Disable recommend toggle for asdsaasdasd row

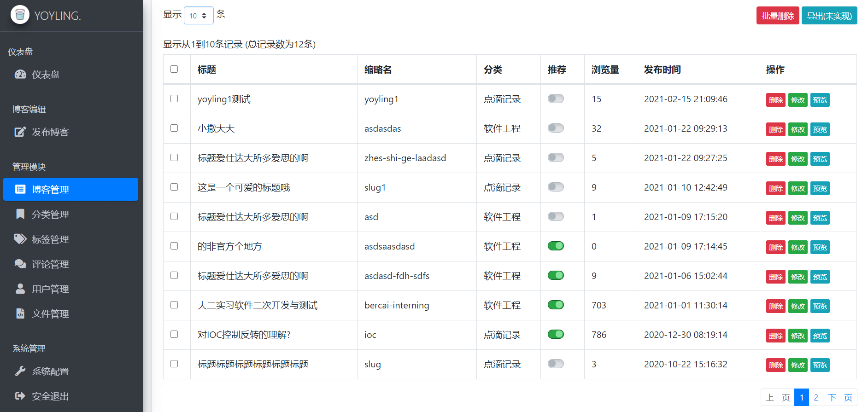556,246
